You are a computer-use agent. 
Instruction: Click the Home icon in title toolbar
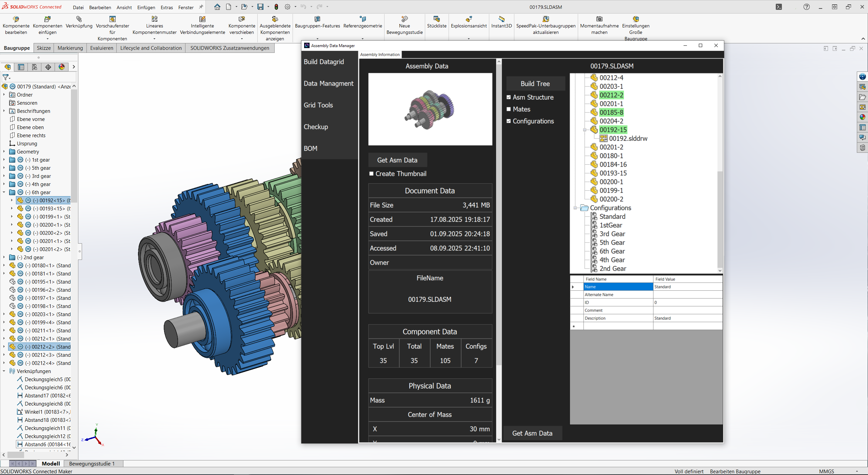pyautogui.click(x=217, y=7)
